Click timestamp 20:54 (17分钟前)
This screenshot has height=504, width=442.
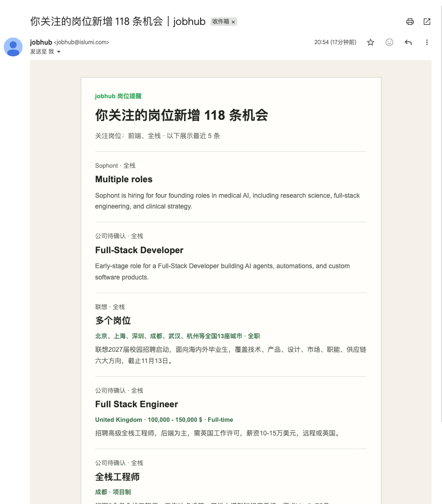pos(335,42)
